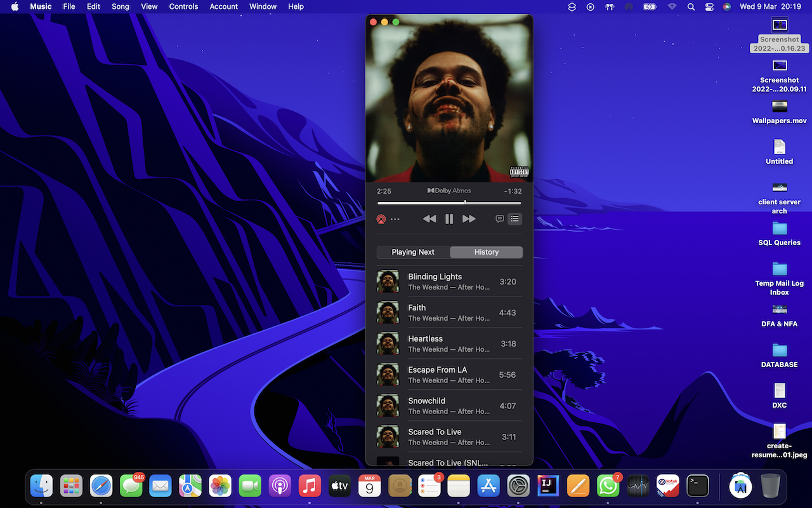Open the Song menu
Viewport: 812px width, 508px height.
coord(121,6)
